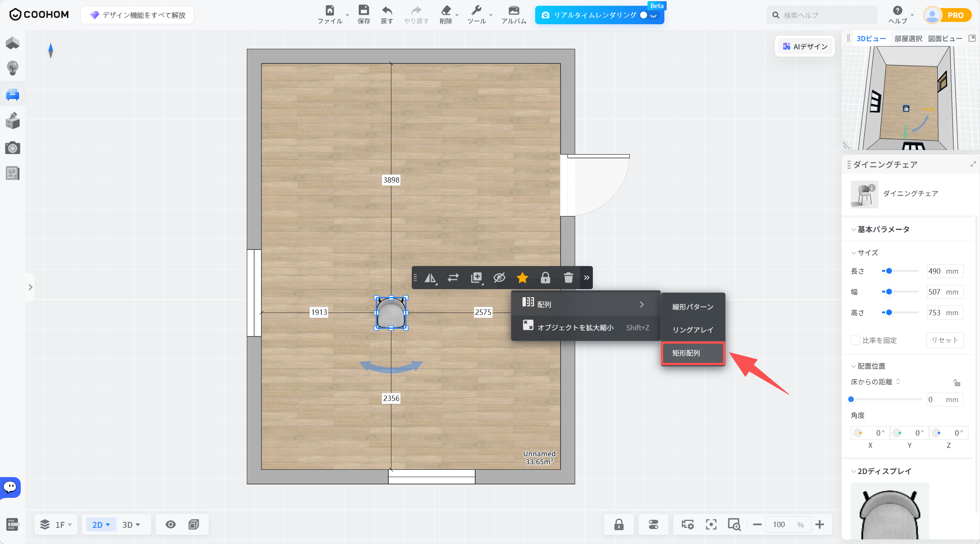Screen dimensions: 980x544
Task: Switch to the 3Dビュー tab
Action: [x=871, y=38]
